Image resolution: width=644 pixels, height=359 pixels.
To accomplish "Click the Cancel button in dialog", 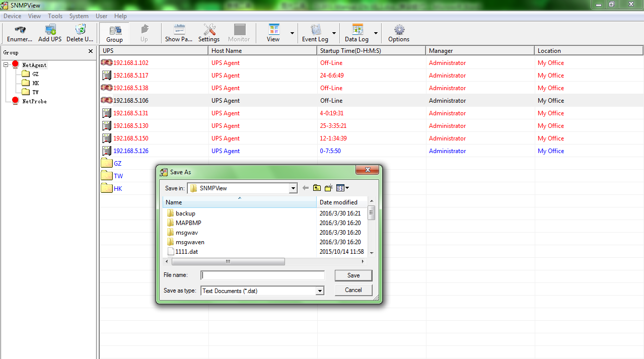I will pos(353,290).
